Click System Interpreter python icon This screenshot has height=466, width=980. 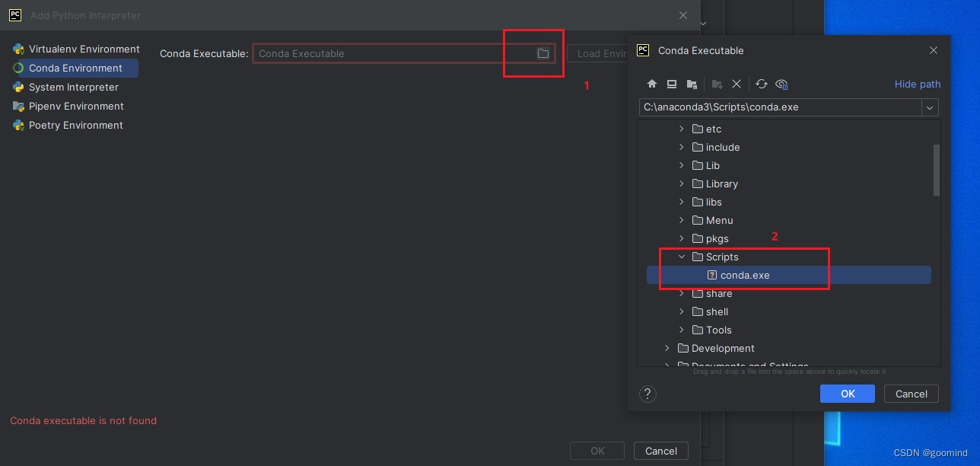(x=18, y=87)
